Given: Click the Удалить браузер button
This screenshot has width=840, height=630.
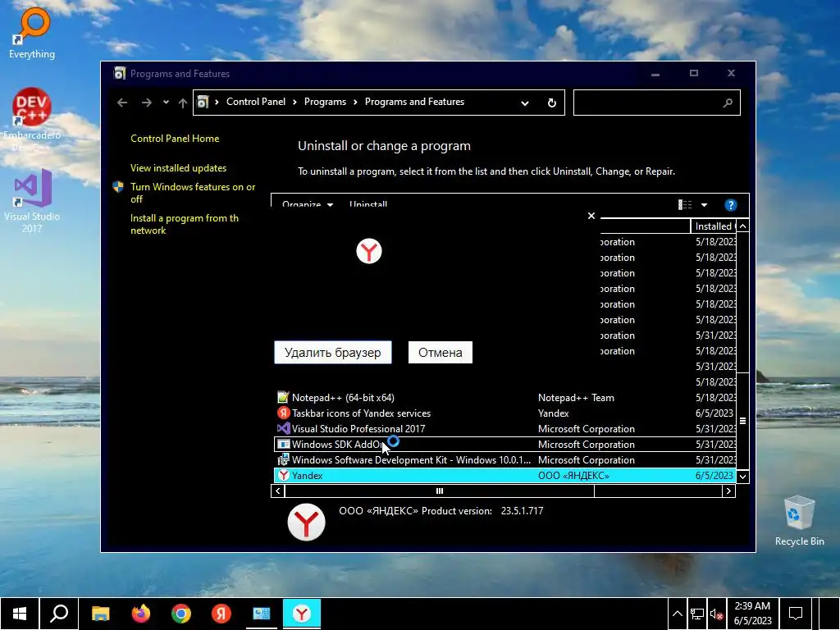Looking at the screenshot, I should 333,353.
